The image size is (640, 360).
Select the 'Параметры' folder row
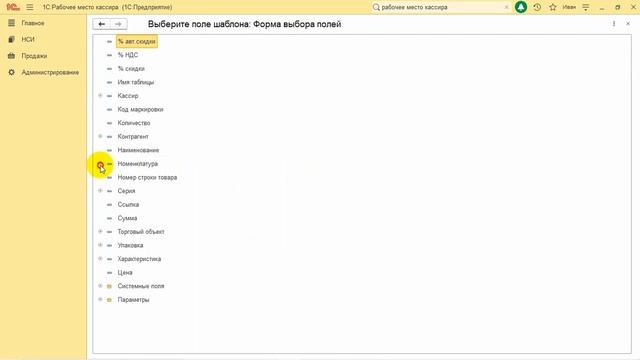[133, 300]
